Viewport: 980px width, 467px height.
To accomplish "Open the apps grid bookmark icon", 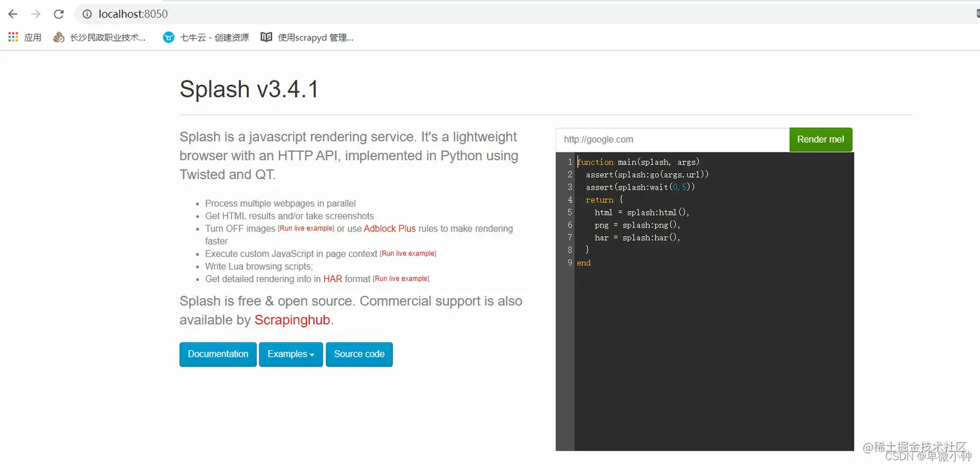I will pos(13,38).
